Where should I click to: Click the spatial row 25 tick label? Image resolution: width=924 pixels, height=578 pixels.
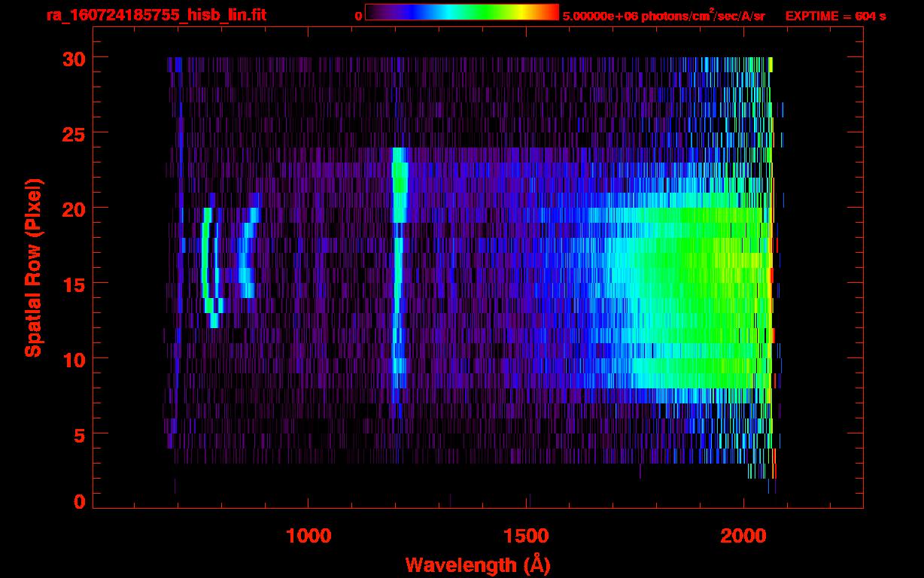pyautogui.click(x=74, y=133)
